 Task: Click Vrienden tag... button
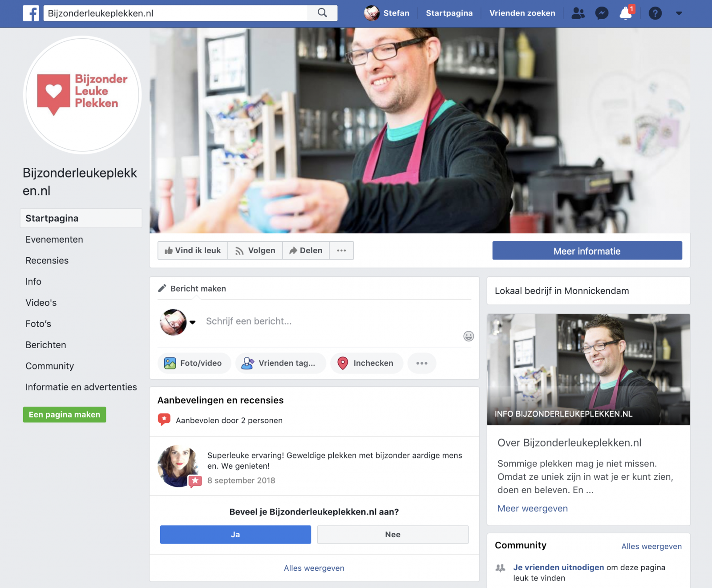click(x=280, y=363)
